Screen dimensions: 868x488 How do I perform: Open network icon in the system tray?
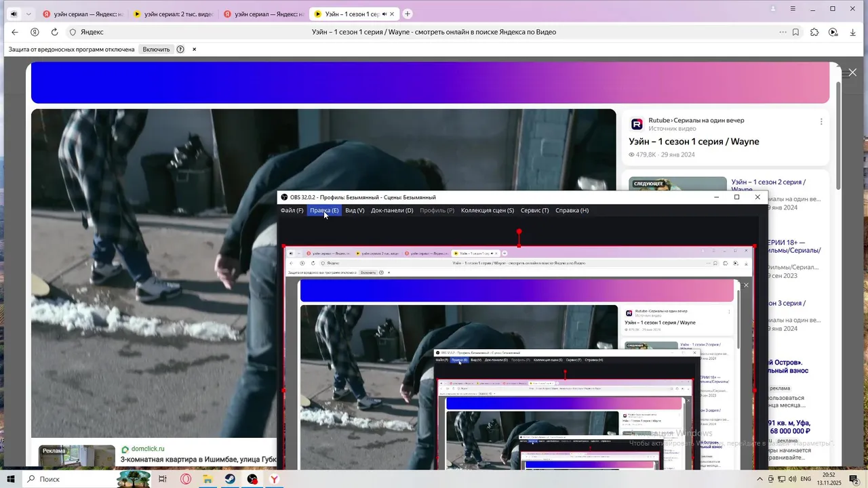782,479
